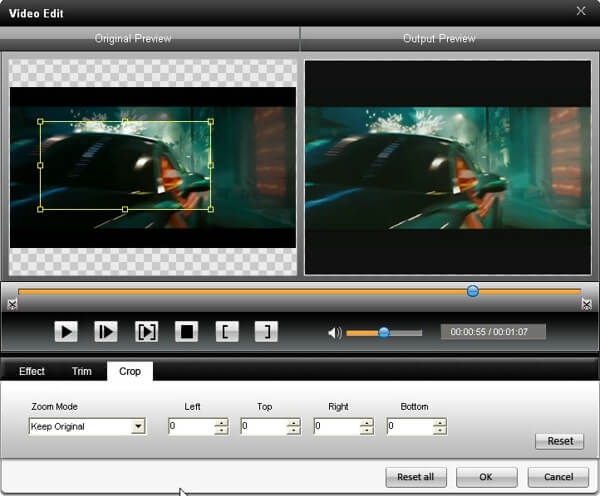Screen dimensions: 600x496
Task: Click left-middle crop handle in Original Preview
Action: pos(40,165)
